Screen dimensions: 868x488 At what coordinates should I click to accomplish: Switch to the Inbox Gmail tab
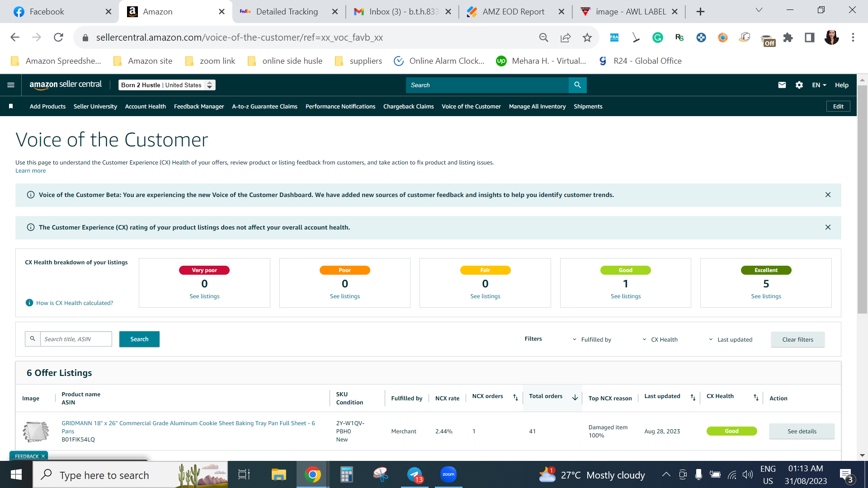click(403, 12)
